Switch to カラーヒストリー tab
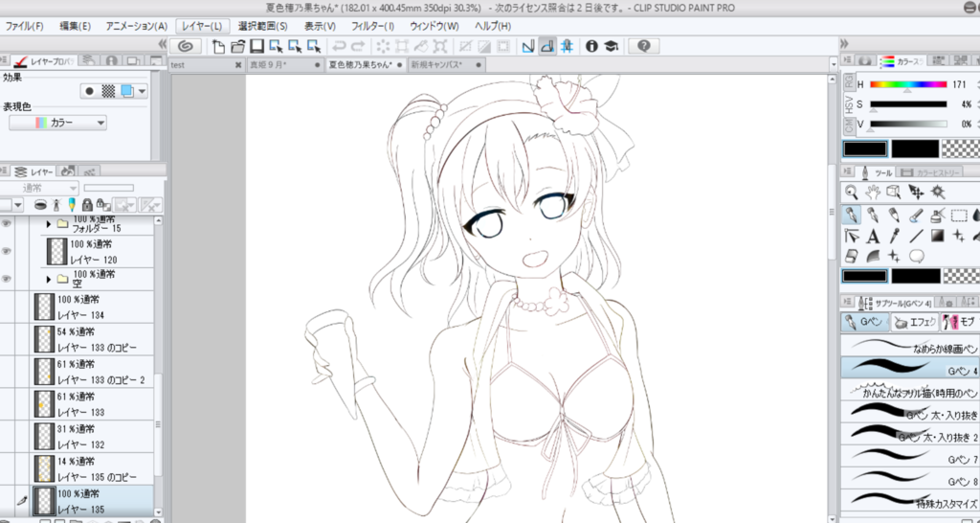The width and height of the screenshot is (980, 523). (x=928, y=171)
